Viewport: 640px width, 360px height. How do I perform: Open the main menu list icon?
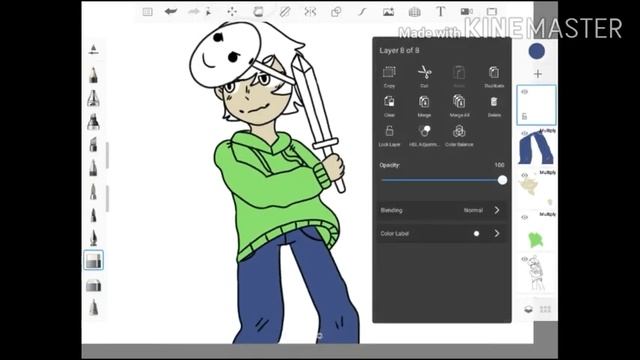coord(147,12)
